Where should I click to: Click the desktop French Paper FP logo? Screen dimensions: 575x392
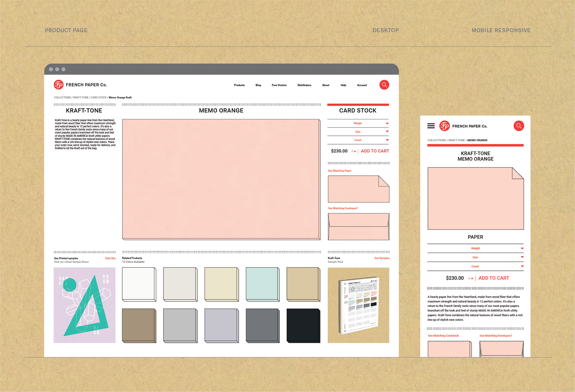click(59, 85)
